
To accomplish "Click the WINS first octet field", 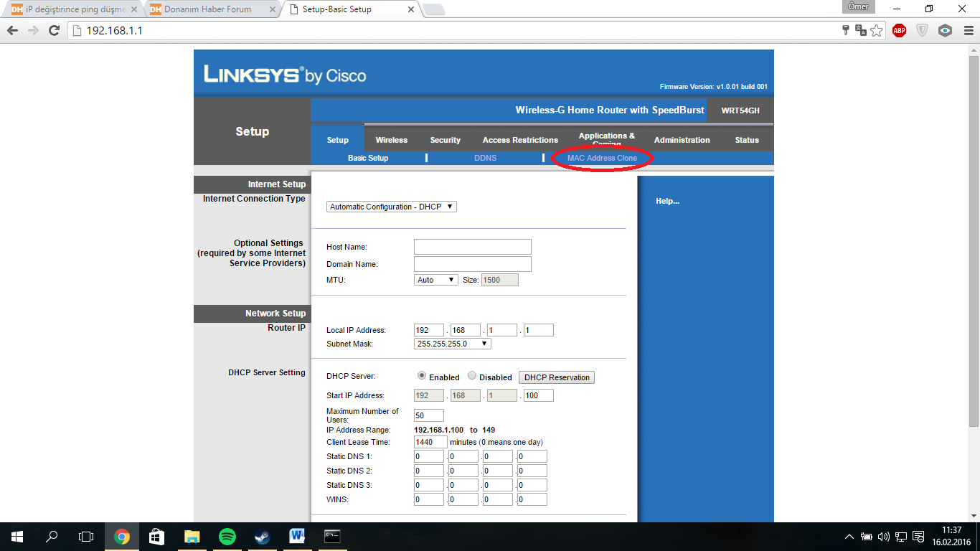I will pyautogui.click(x=429, y=499).
